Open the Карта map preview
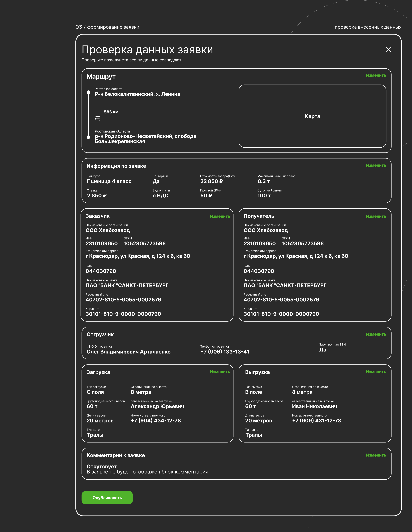 (x=312, y=116)
